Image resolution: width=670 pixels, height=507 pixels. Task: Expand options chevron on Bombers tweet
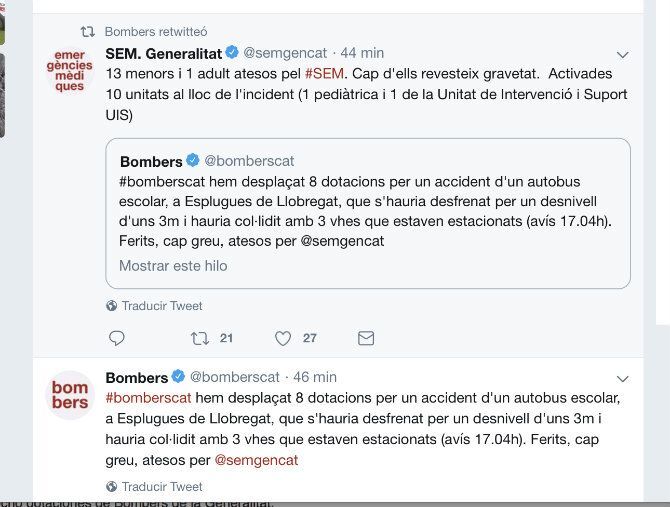[622, 379]
